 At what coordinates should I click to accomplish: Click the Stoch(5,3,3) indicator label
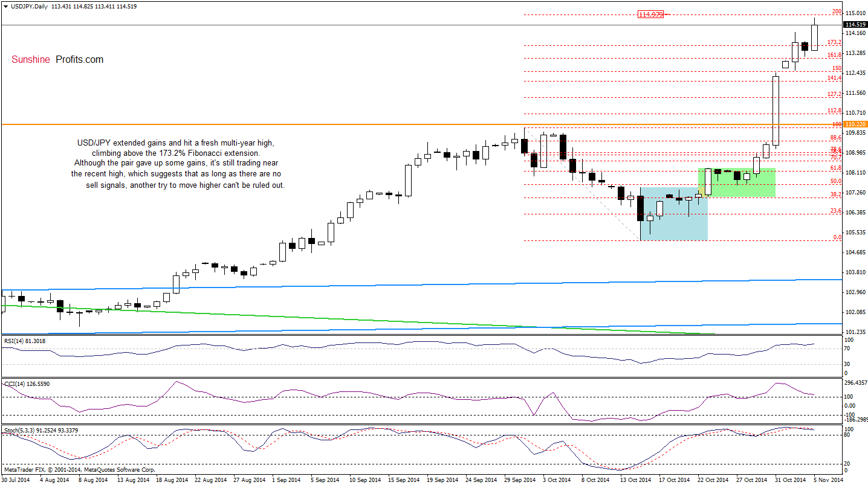[41, 430]
